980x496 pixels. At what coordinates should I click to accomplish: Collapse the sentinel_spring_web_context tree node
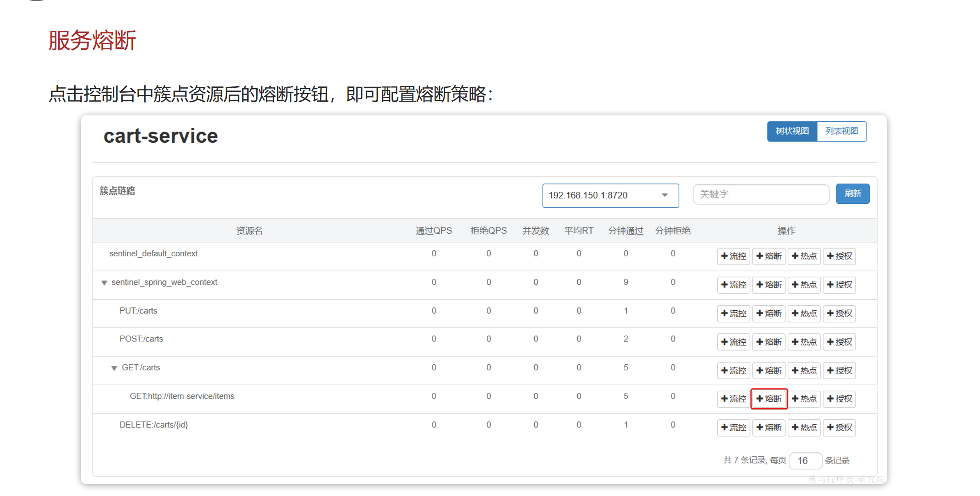(104, 283)
